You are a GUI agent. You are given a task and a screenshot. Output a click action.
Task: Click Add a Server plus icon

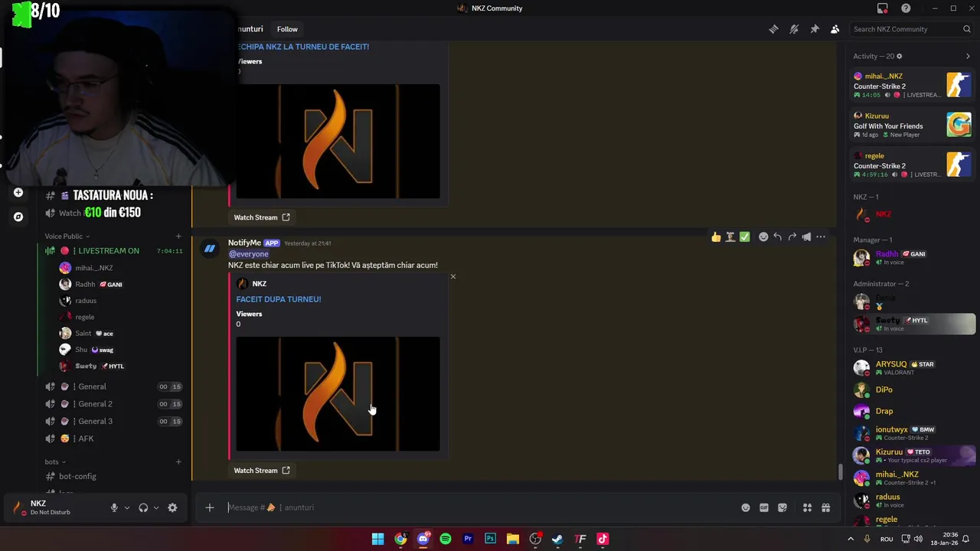click(18, 192)
